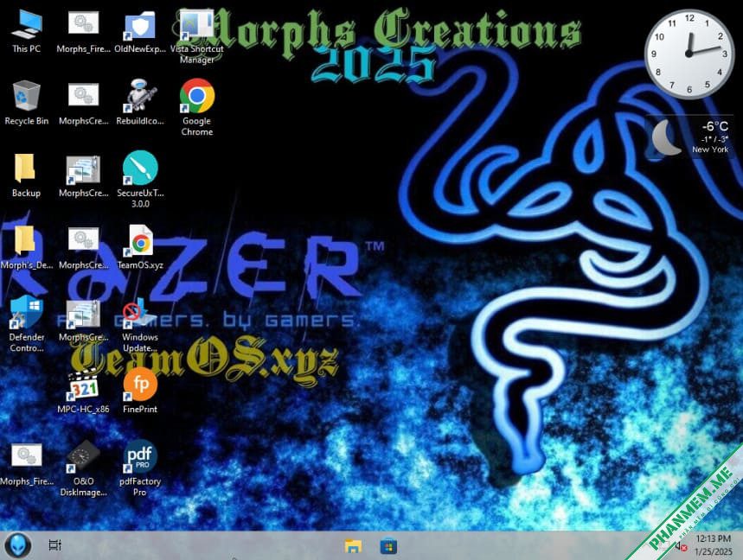Select the Recycle Bin icon
743x560 pixels.
click(27, 103)
